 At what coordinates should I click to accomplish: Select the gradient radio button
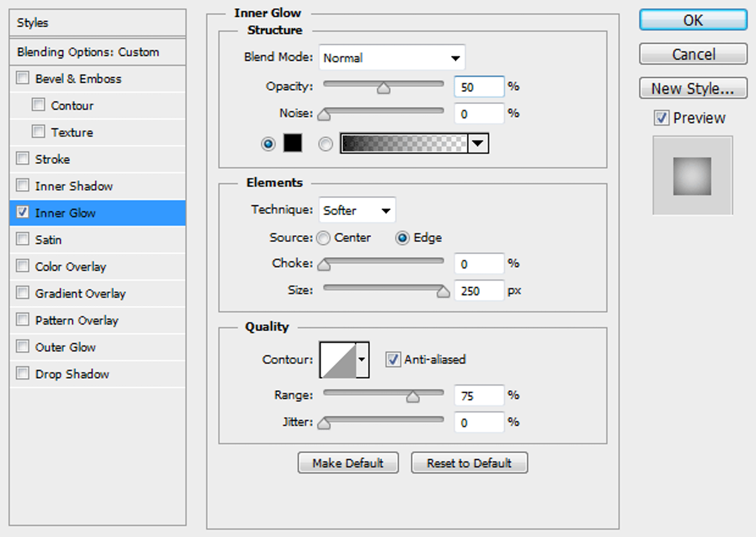[x=325, y=144]
